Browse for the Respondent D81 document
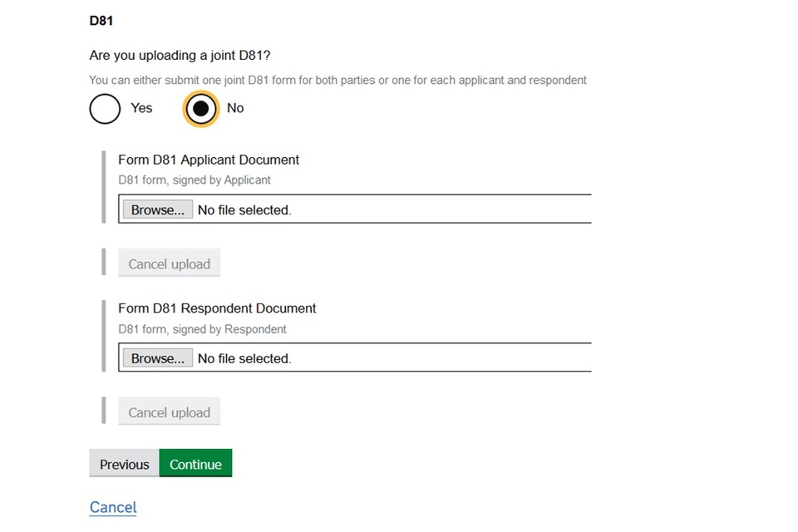 [x=157, y=359]
